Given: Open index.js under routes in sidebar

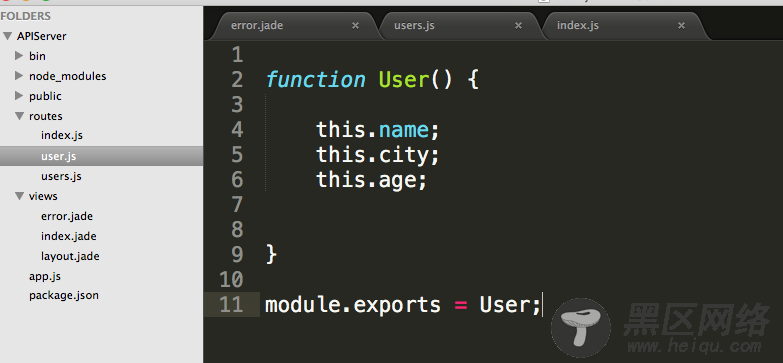Looking at the screenshot, I should pyautogui.click(x=62, y=135).
